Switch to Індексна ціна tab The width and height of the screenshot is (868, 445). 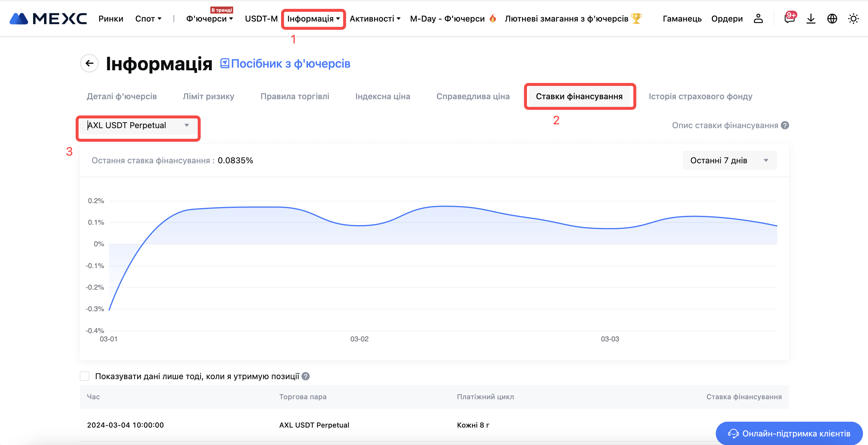pyautogui.click(x=382, y=96)
